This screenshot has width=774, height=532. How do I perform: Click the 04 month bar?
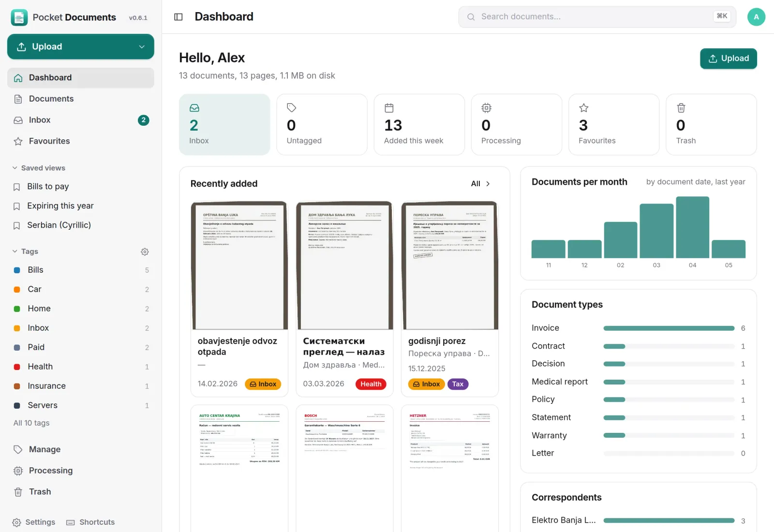692,227
